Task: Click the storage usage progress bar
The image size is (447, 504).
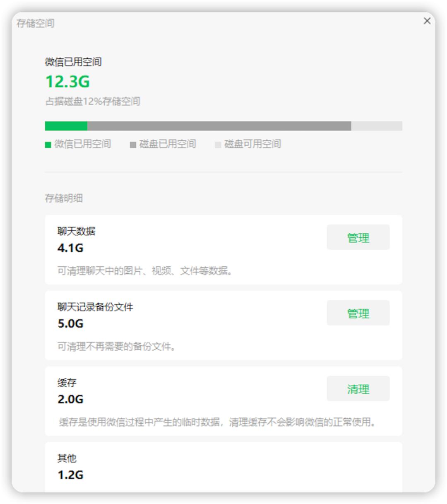Action: click(x=223, y=124)
